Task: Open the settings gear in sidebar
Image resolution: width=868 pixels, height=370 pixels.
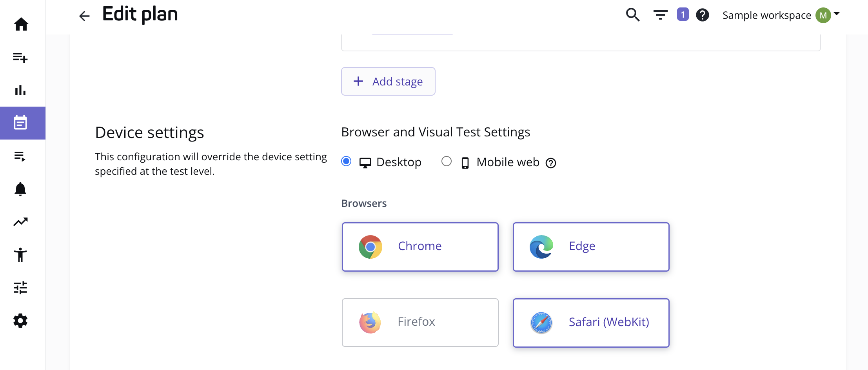Action: [20, 321]
